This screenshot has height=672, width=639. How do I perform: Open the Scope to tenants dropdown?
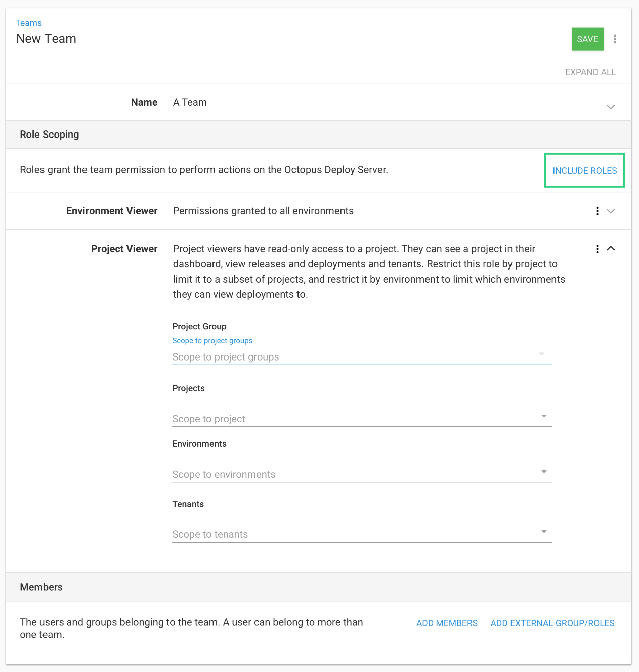(349, 534)
